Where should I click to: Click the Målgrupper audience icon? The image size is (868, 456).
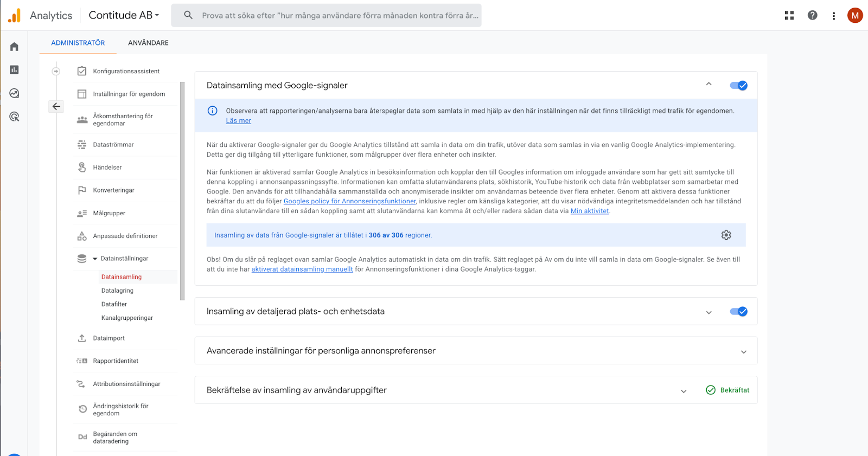coord(82,214)
